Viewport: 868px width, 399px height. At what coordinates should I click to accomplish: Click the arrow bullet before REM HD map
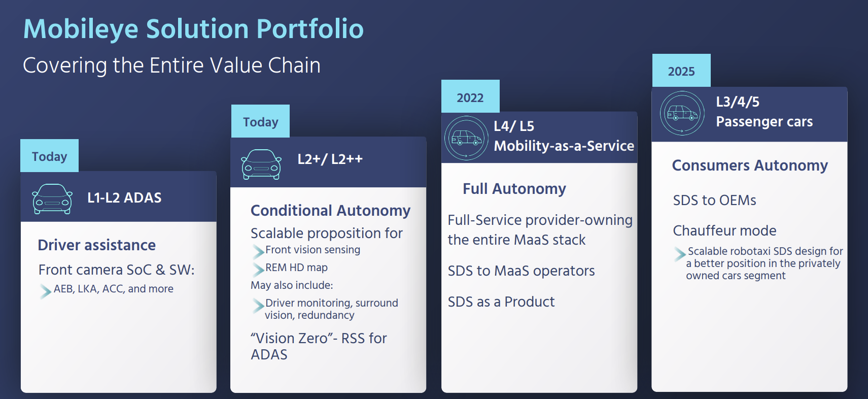coord(258,269)
